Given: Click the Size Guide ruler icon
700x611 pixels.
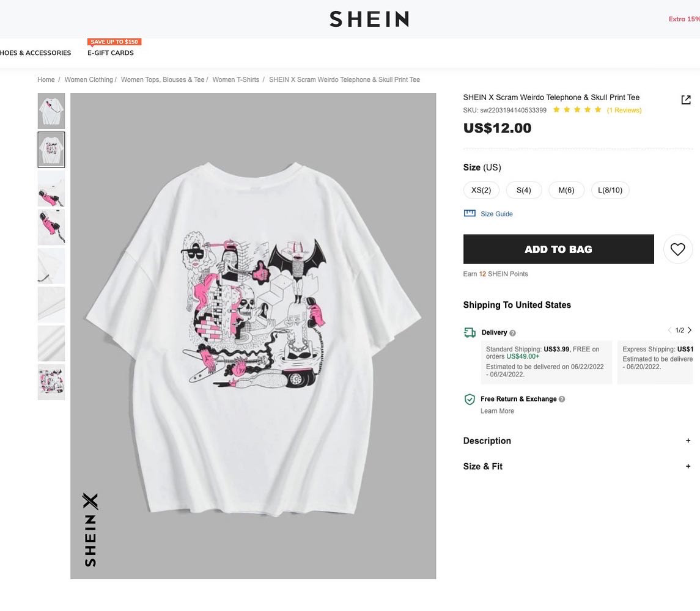Looking at the screenshot, I should pos(470,213).
